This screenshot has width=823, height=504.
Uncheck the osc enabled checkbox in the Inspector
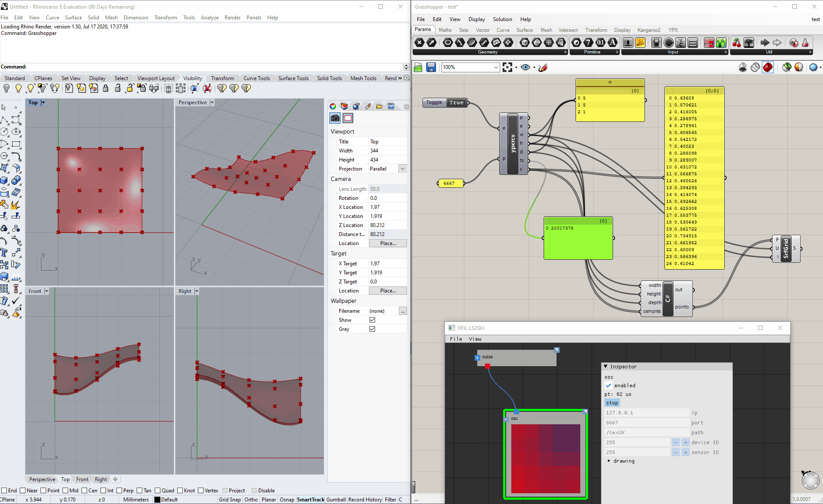click(608, 386)
